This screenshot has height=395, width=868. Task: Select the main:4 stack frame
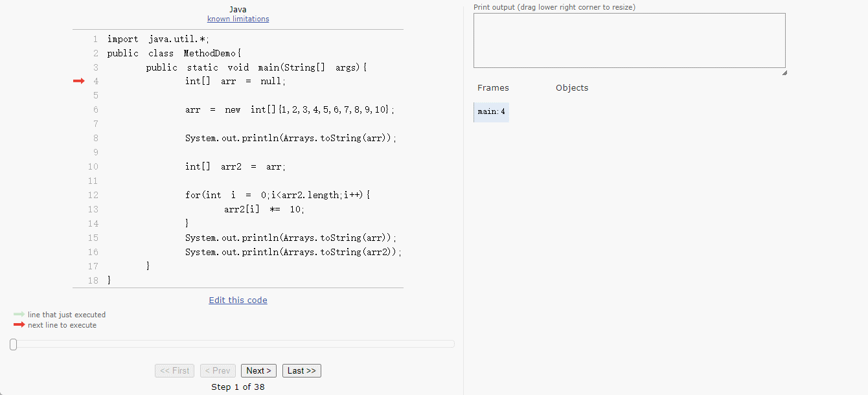(x=491, y=112)
